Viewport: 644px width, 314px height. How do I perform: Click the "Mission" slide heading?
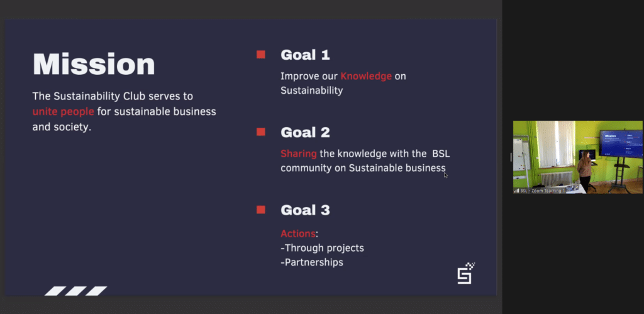94,65
